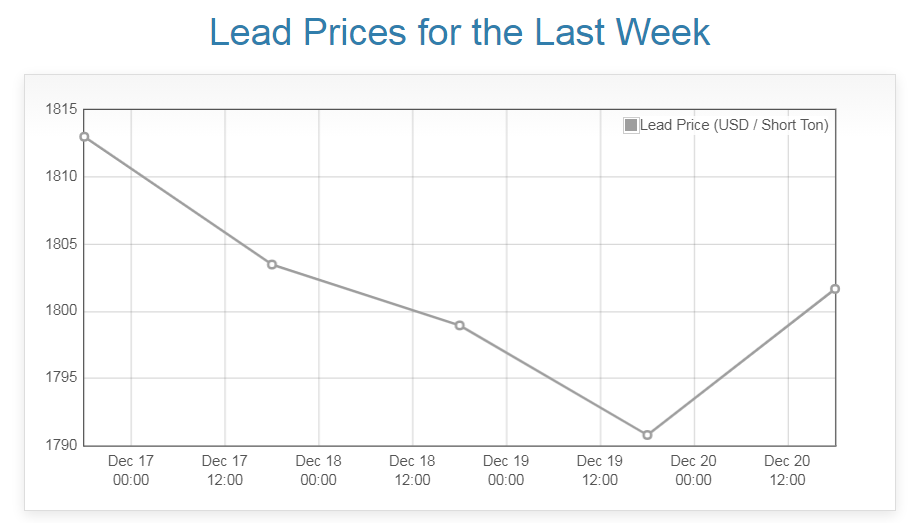
Task: Select the first data point near 1813
Action: point(84,137)
